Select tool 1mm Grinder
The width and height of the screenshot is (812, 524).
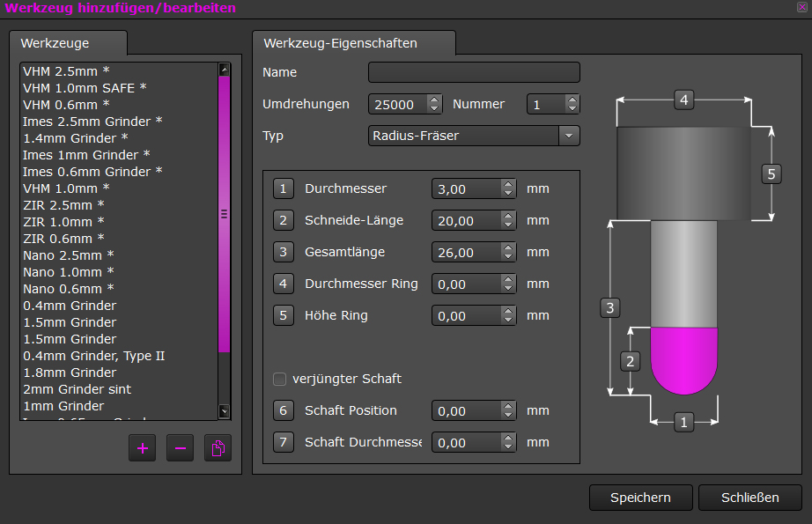pyautogui.click(x=119, y=406)
